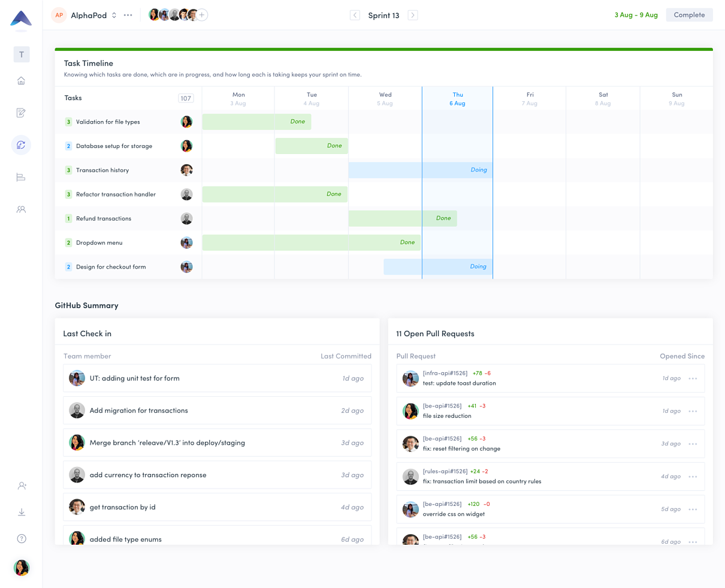Open the edit notes sidebar icon
725x588 pixels.
point(21,113)
